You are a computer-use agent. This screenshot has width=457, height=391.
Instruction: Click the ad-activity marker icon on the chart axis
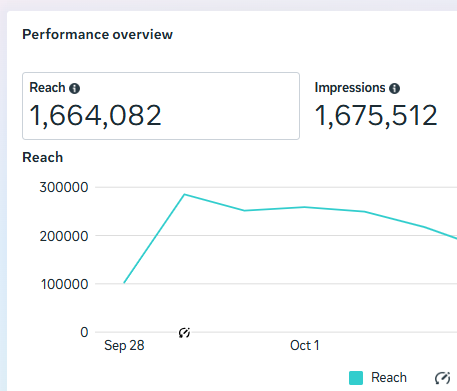click(184, 332)
